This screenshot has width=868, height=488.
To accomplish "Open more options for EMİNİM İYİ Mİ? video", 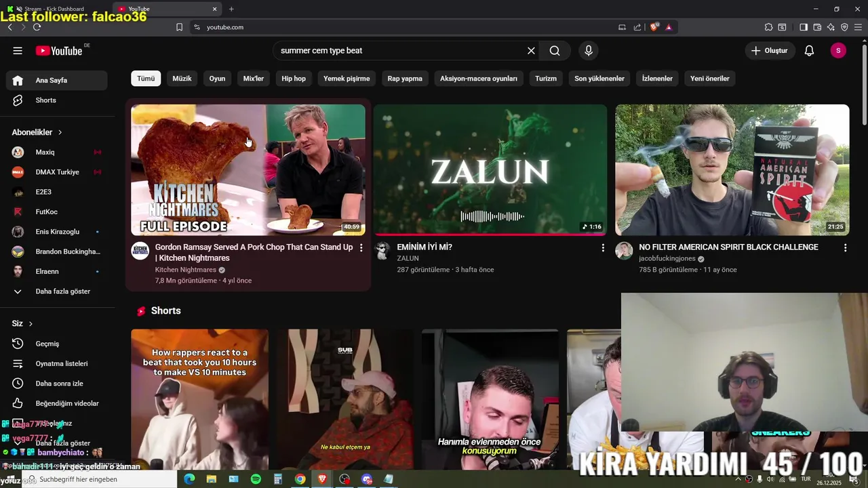I will (603, 248).
